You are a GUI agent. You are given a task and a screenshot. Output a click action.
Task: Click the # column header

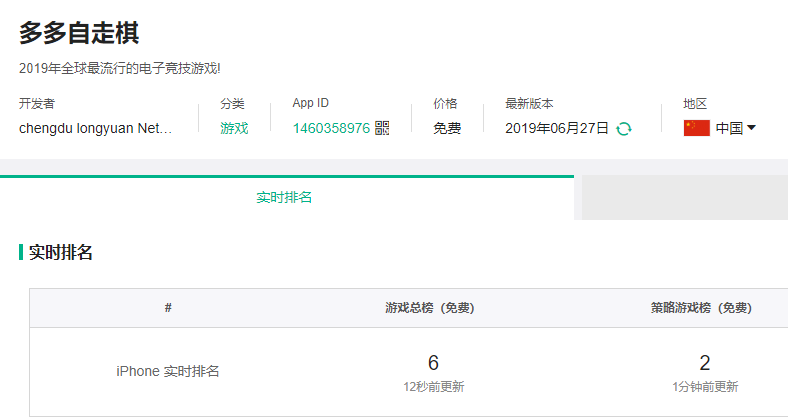[168, 308]
